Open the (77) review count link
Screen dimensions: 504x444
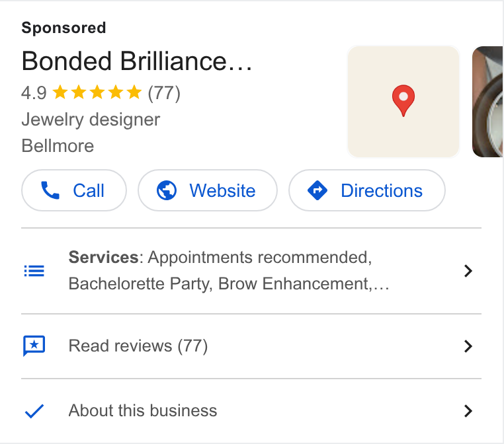click(164, 93)
